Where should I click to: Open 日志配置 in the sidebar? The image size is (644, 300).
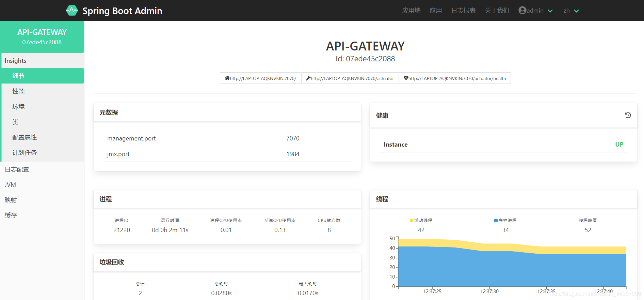(42, 169)
